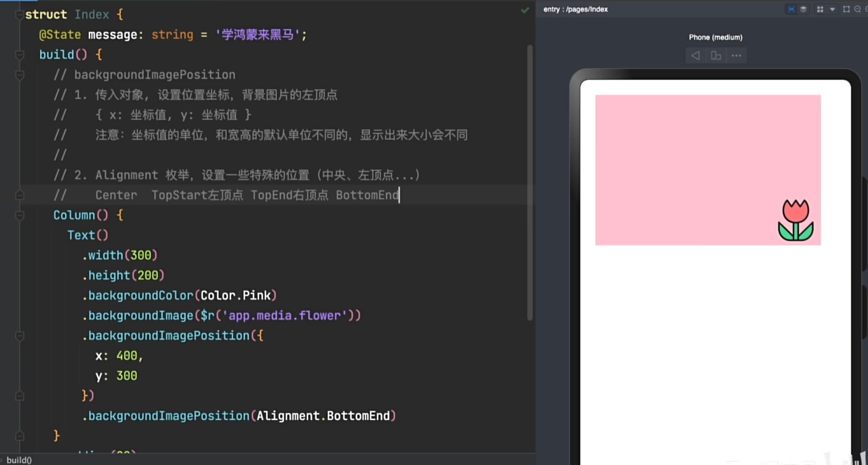The height and width of the screenshot is (465, 868).
Task: Zoom out the preview with the magnifier icon
Action: click(x=857, y=9)
